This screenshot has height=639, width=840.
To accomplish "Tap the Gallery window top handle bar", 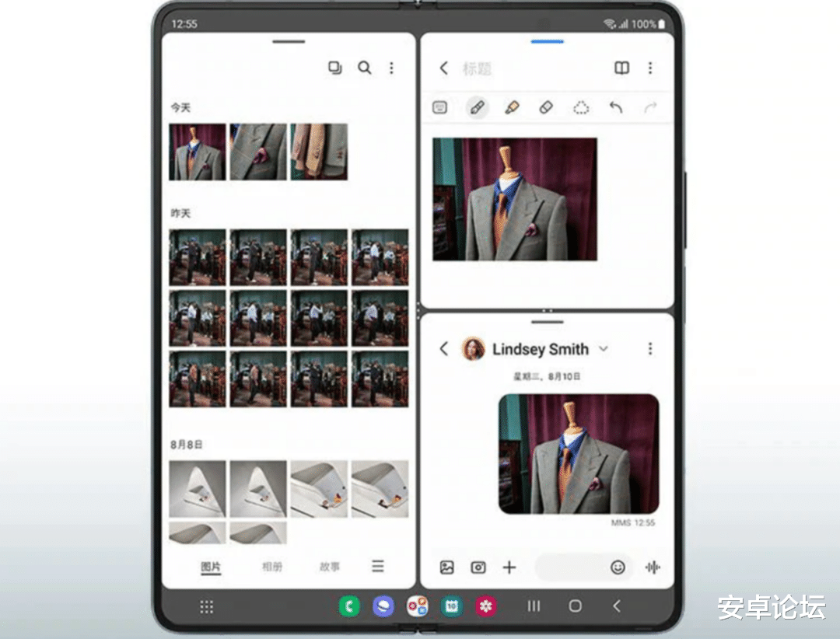I will point(289,41).
